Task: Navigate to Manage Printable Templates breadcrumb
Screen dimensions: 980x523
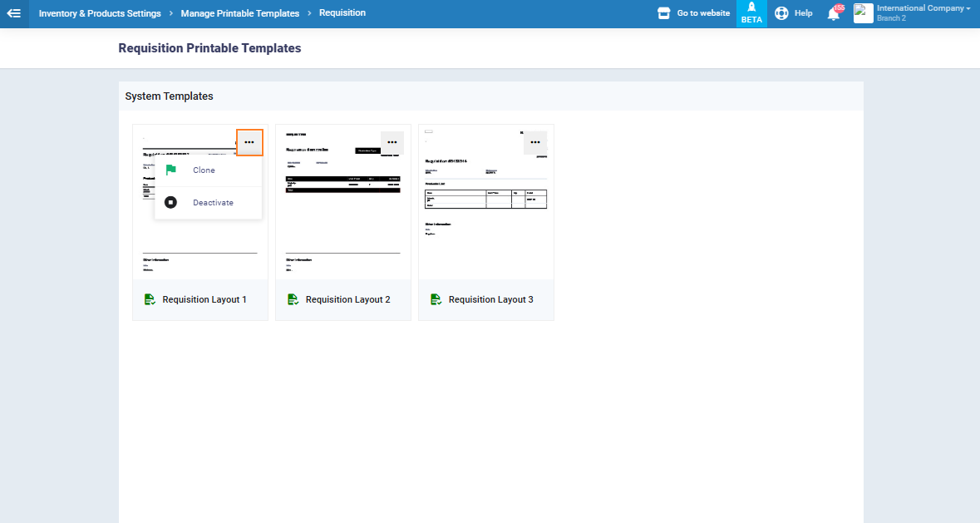Action: point(239,13)
